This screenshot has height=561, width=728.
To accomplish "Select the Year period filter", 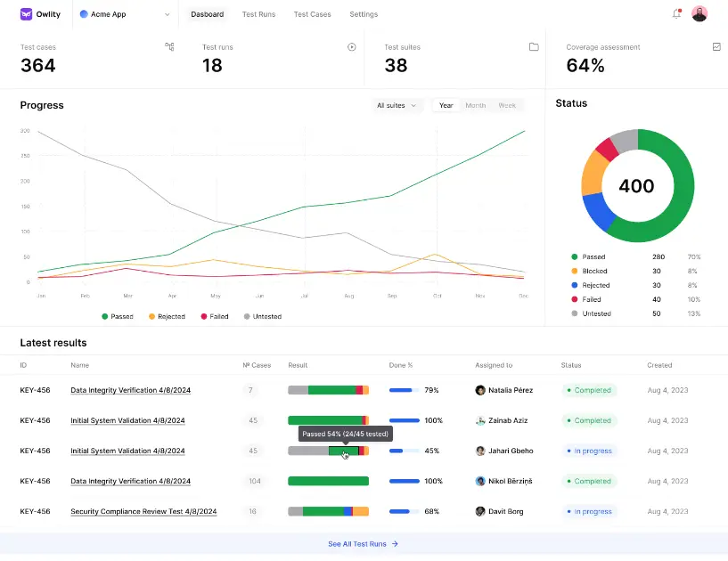I will point(446,104).
